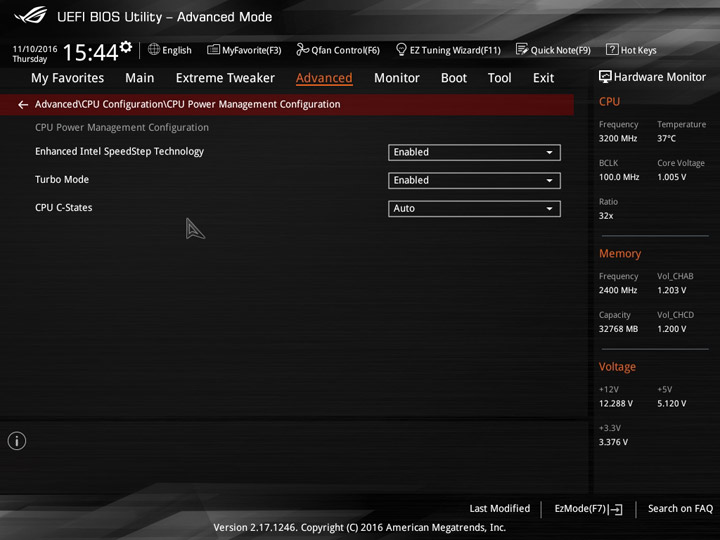Click the globe language icon

pos(154,49)
